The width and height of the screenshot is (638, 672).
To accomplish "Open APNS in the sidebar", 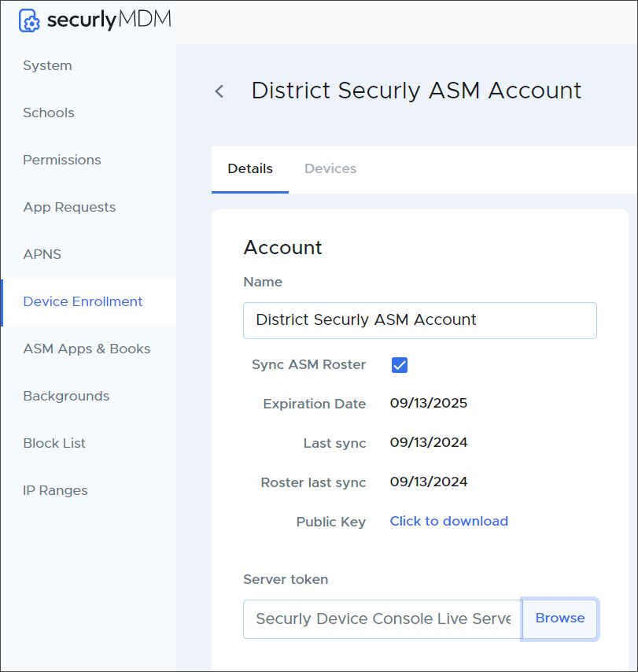I will (42, 254).
